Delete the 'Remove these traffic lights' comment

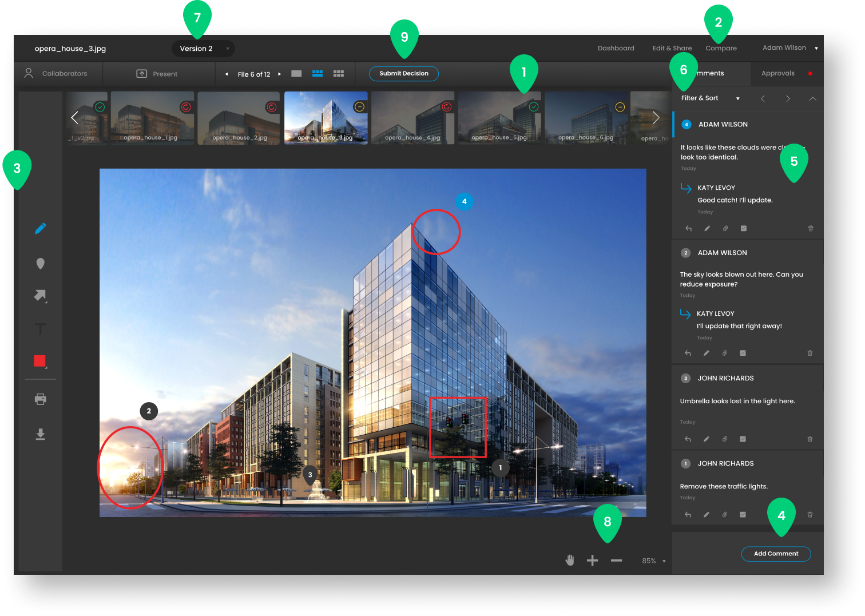[x=810, y=515]
